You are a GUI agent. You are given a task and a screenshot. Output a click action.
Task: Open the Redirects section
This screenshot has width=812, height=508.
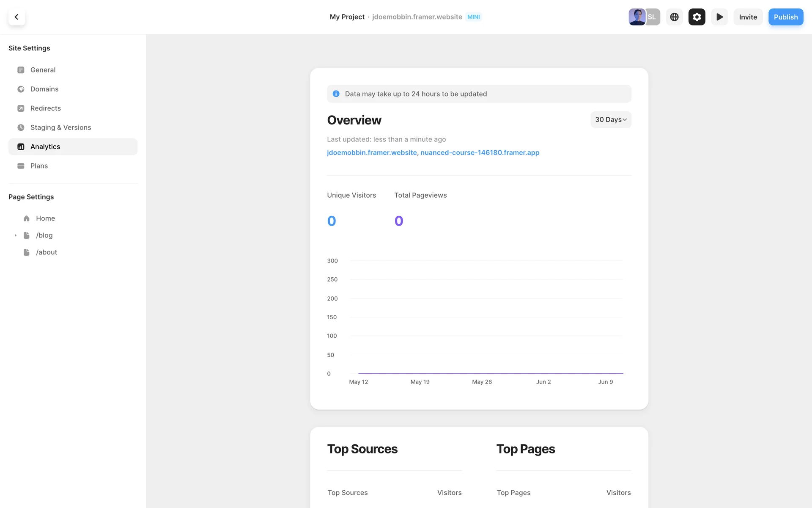[x=46, y=108]
